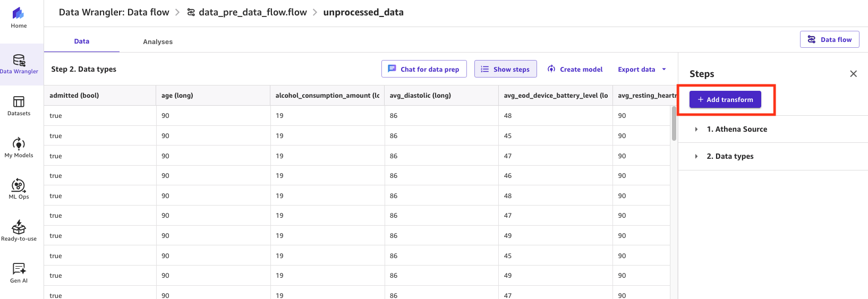Open Chat for data prep

click(x=424, y=69)
